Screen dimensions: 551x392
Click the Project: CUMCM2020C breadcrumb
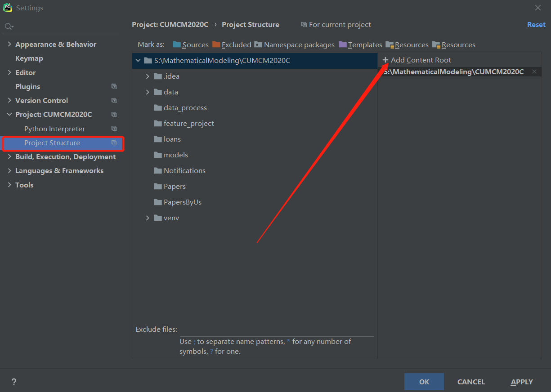coord(170,24)
